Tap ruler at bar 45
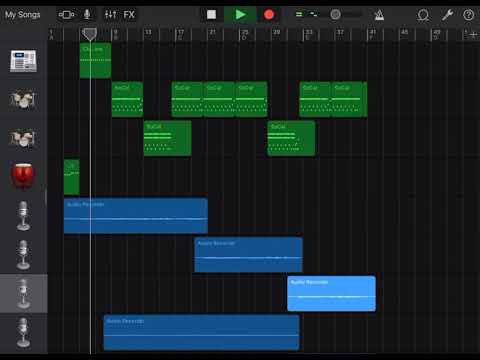Screen dimensions: 480x360 (x=404, y=32)
